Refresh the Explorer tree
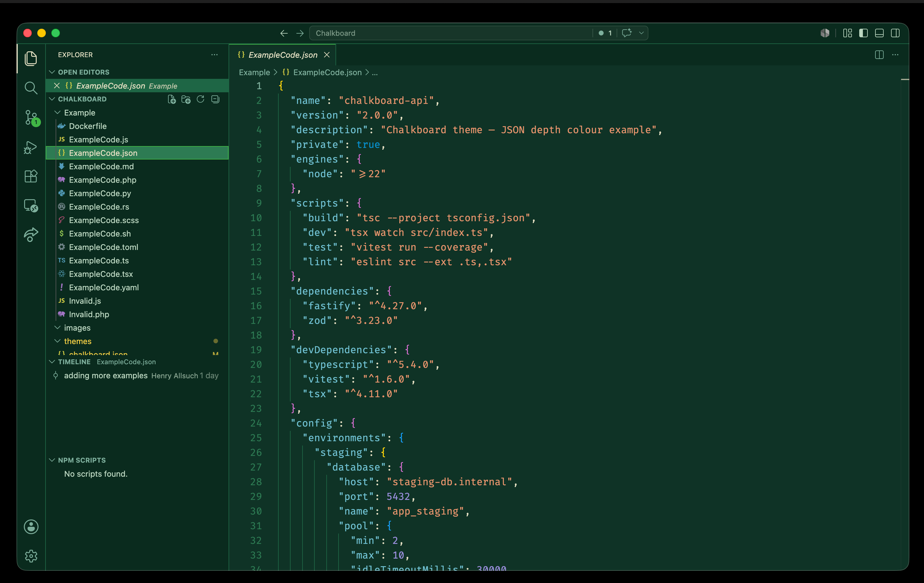This screenshot has height=583, width=924. [200, 99]
